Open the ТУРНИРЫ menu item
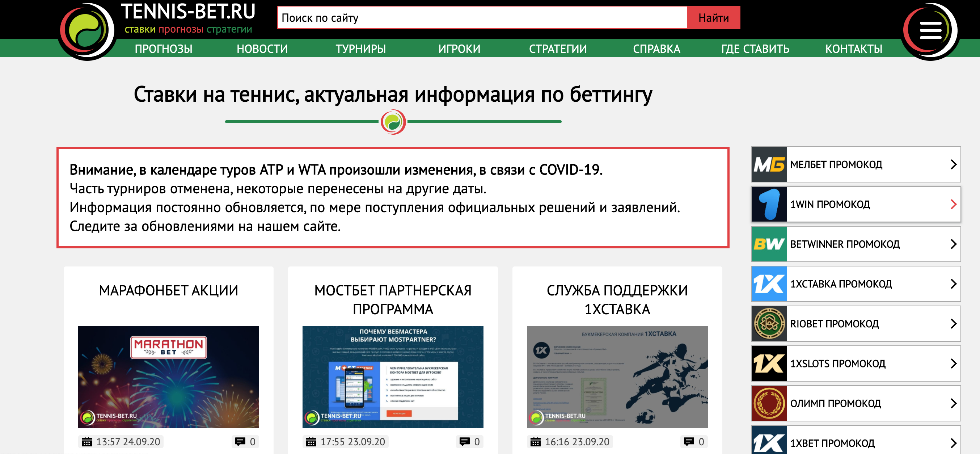Viewport: 980px width, 454px height. click(x=361, y=49)
